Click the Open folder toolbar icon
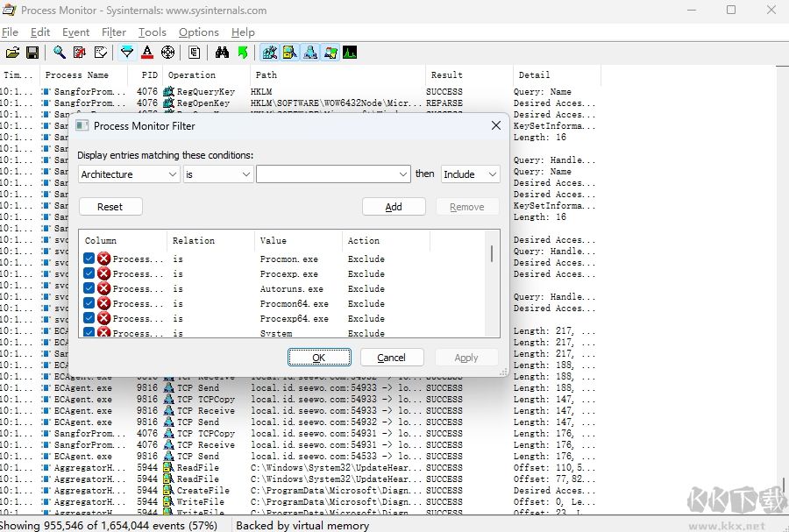789x532 pixels. pyautogui.click(x=12, y=53)
